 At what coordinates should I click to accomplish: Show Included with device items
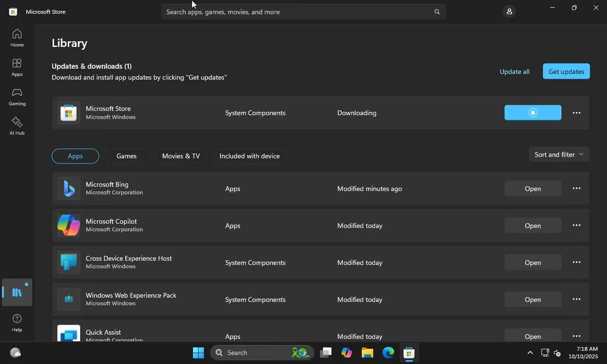click(249, 156)
